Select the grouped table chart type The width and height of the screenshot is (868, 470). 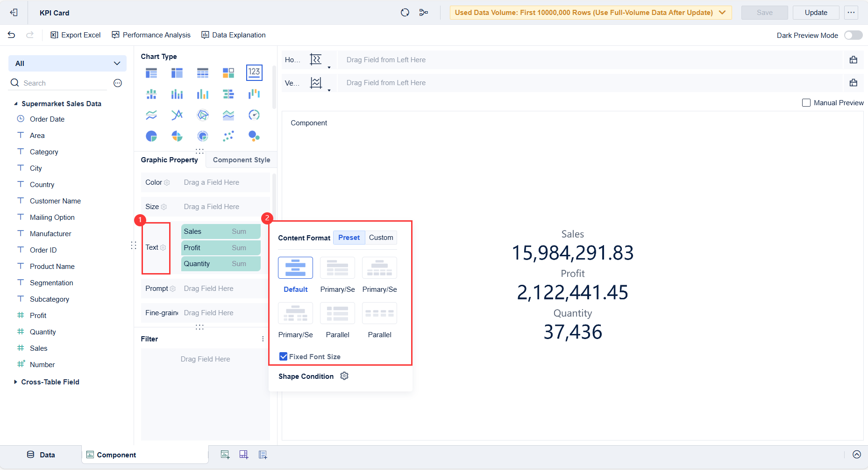click(x=151, y=72)
